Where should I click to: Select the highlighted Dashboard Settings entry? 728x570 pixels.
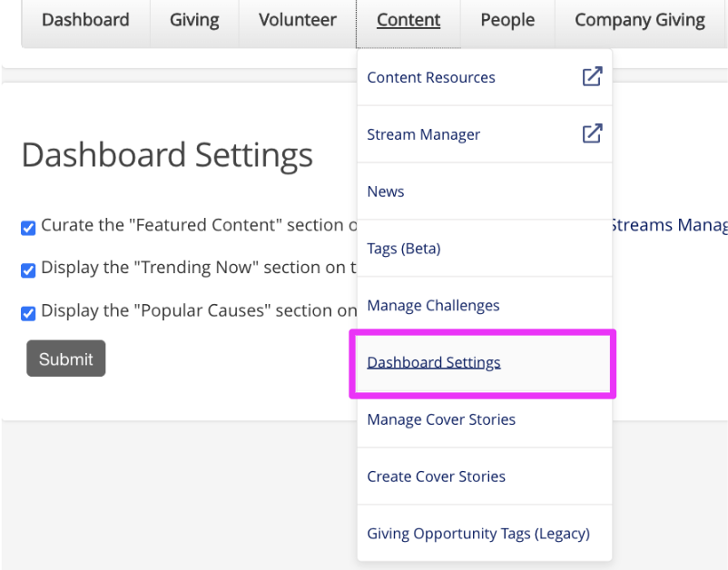pos(483,362)
